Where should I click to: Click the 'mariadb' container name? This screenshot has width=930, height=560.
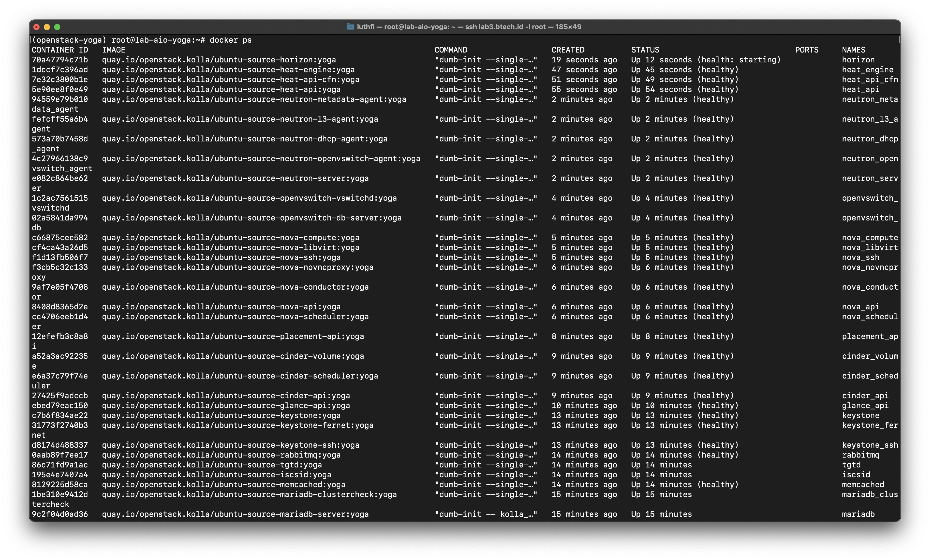[x=858, y=514]
